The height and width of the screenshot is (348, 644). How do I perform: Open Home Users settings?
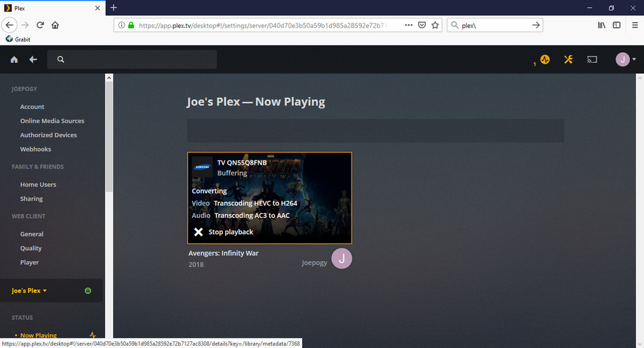tap(38, 185)
